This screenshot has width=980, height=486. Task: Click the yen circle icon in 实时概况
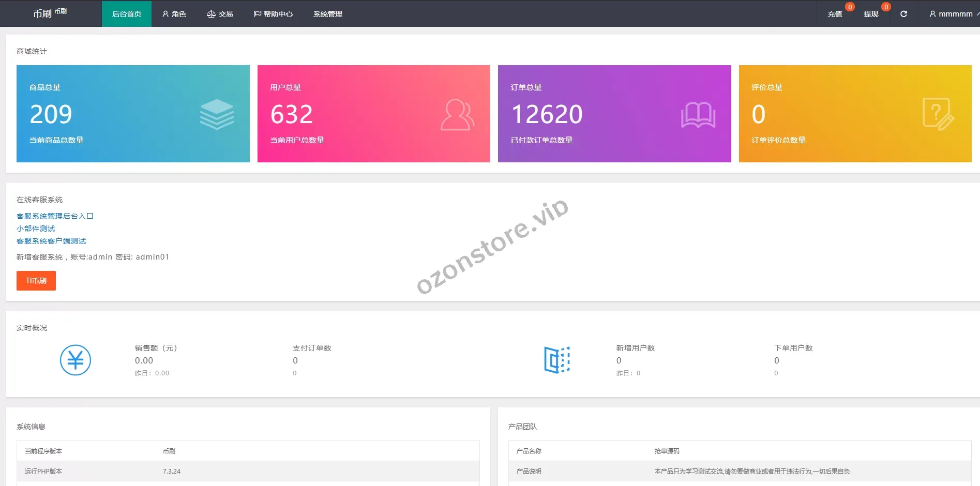(76, 360)
